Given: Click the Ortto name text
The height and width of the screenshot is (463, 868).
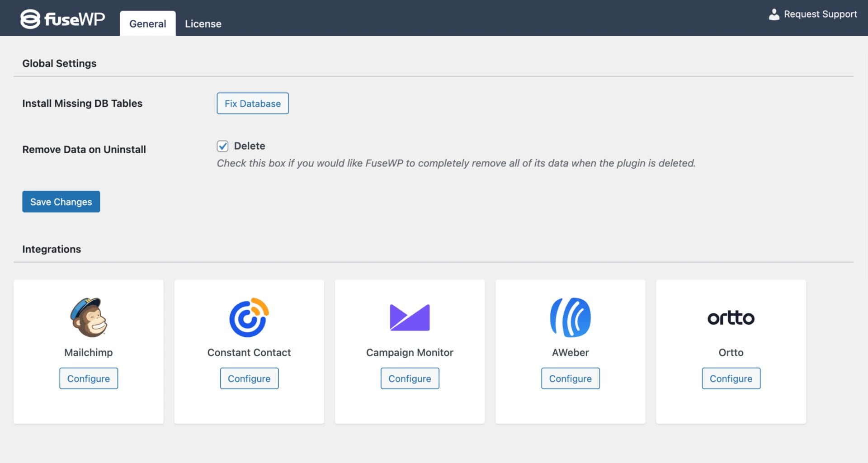Looking at the screenshot, I should 731,353.
